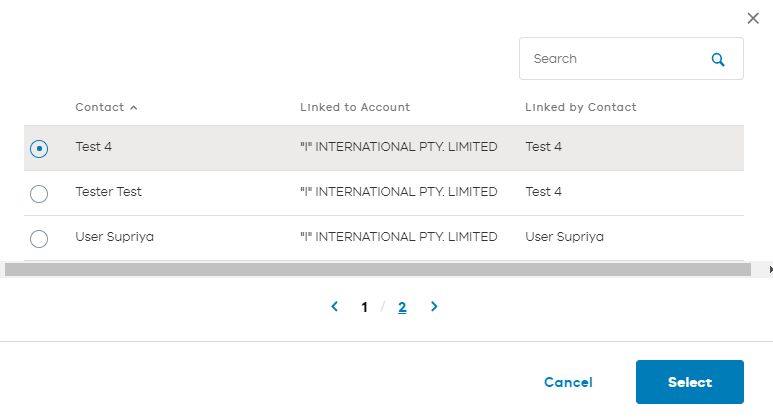Open page 2 of results
The width and height of the screenshot is (773, 418).
[402, 307]
